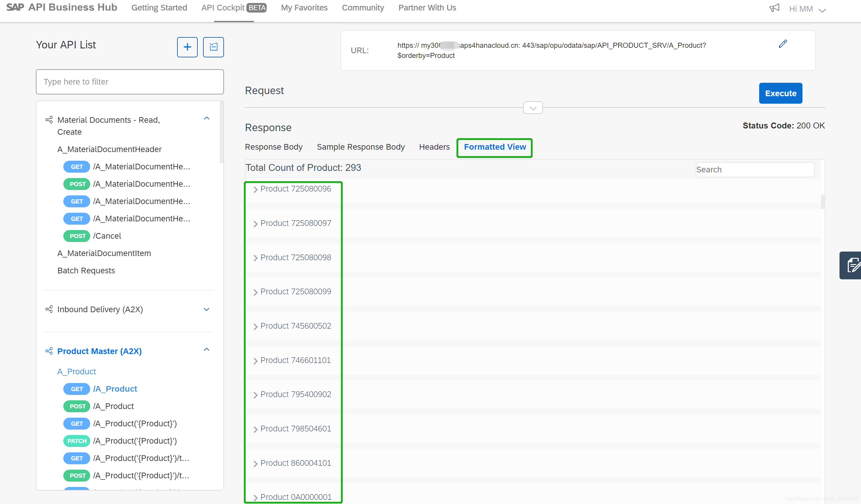The width and height of the screenshot is (861, 504).
Task: Expand the Inbound Delivery (A2X) group
Action: 206,310
